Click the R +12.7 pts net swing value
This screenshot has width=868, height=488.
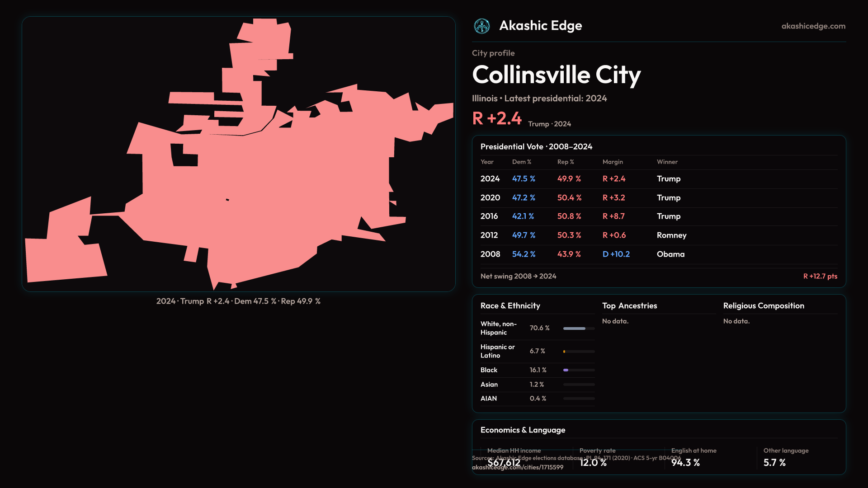(820, 277)
